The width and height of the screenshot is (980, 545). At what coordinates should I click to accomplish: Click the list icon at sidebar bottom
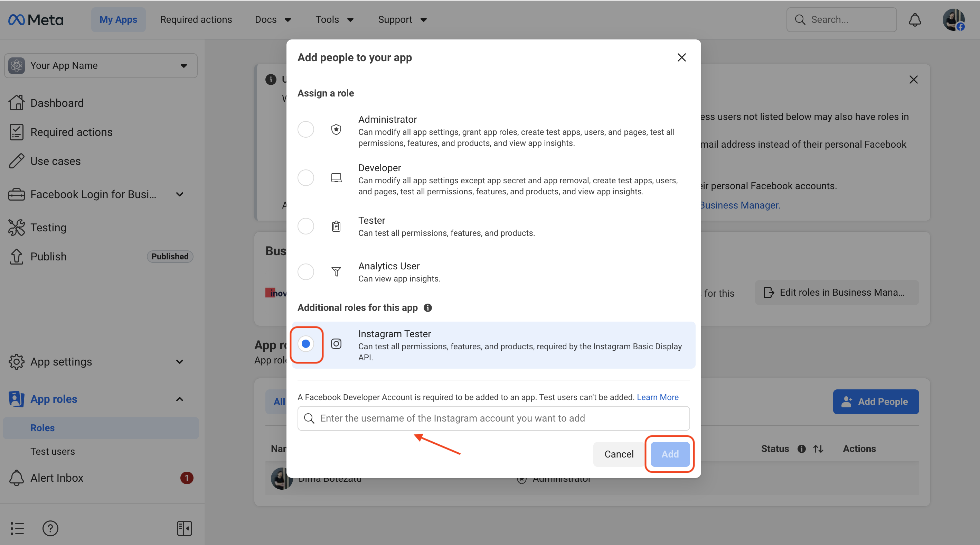[17, 528]
